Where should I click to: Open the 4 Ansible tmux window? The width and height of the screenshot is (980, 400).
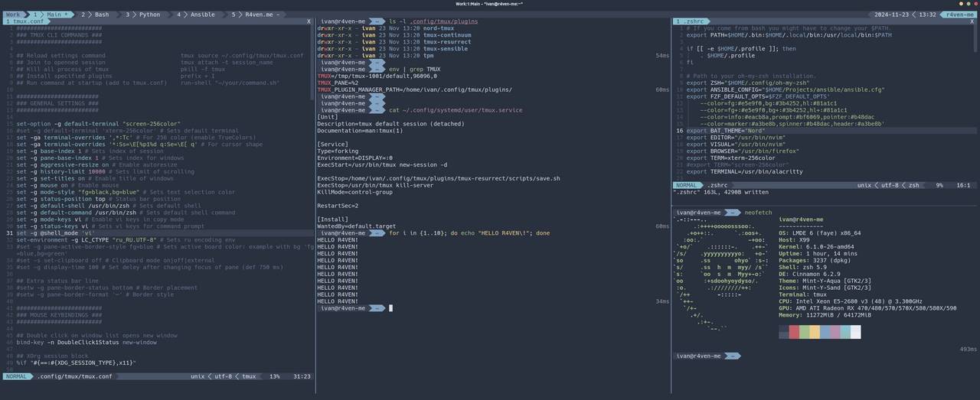click(196, 15)
